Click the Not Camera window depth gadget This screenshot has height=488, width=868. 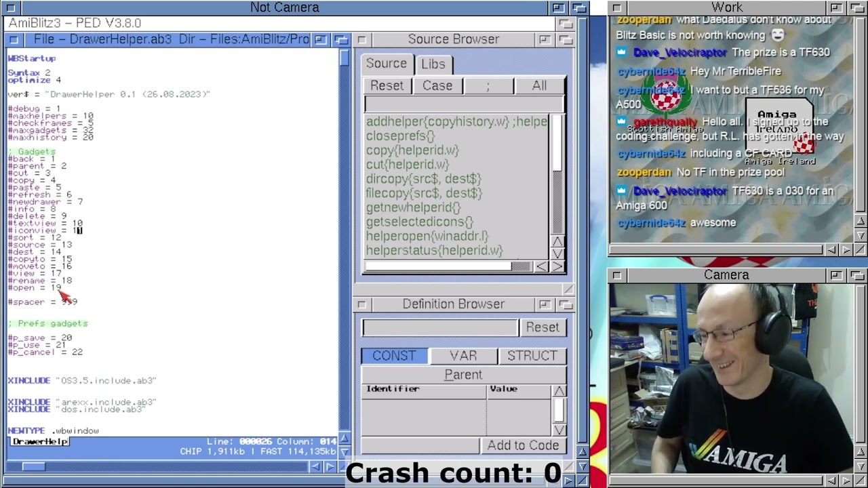click(580, 7)
